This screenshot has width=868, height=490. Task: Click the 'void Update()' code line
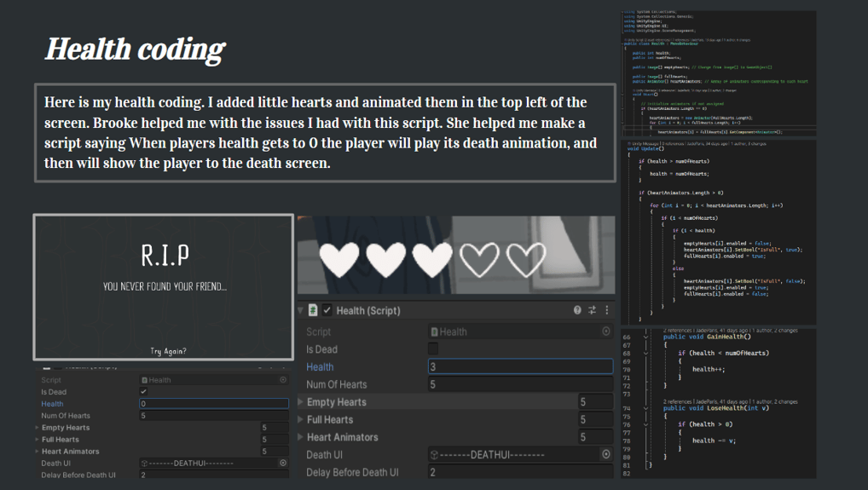pyautogui.click(x=645, y=149)
